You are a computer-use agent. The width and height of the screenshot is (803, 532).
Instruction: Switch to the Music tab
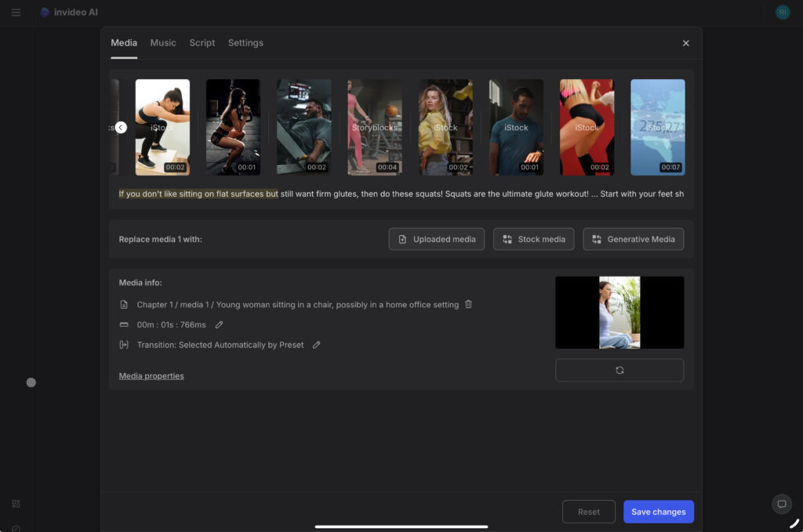[163, 43]
